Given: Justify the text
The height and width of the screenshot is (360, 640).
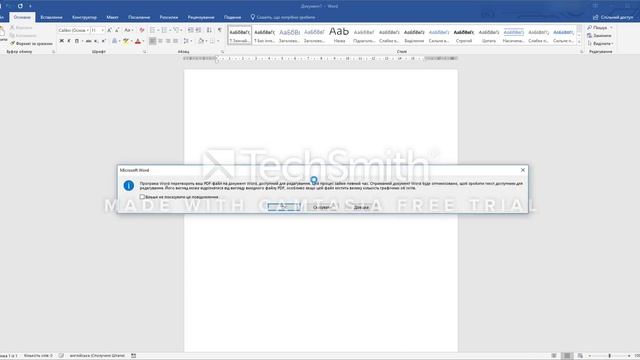Looking at the screenshot, I should tap(176, 41).
